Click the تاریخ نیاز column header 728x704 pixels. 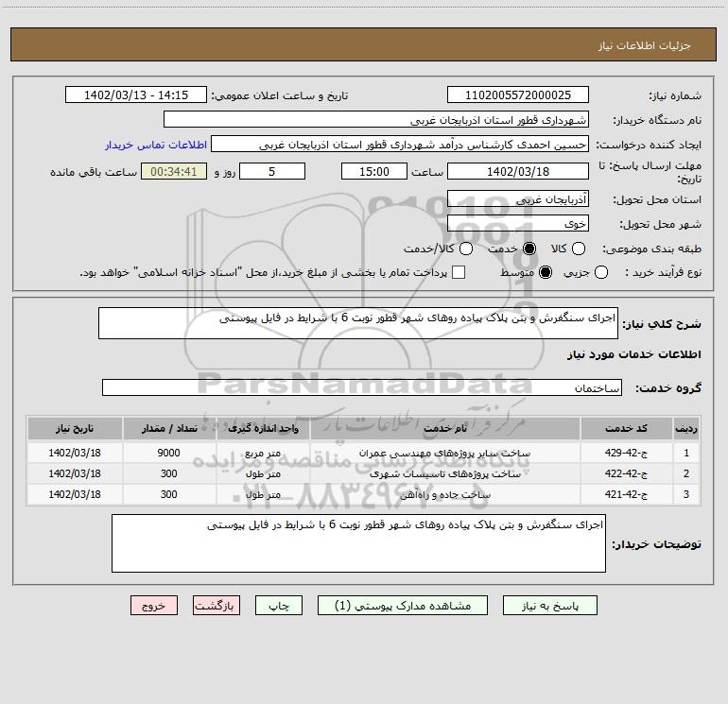(x=75, y=428)
